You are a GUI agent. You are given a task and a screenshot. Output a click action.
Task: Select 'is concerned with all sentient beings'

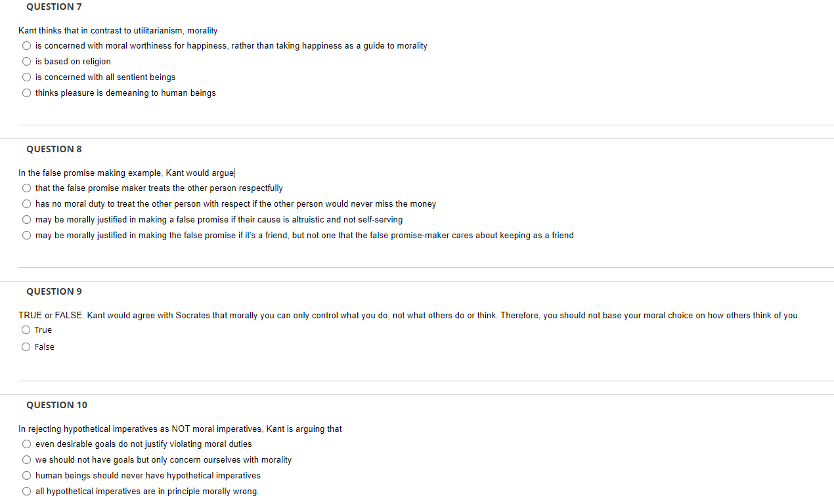click(x=26, y=77)
